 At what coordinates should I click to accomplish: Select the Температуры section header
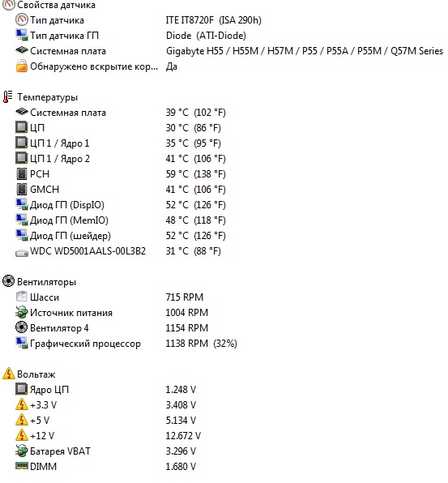(48, 97)
